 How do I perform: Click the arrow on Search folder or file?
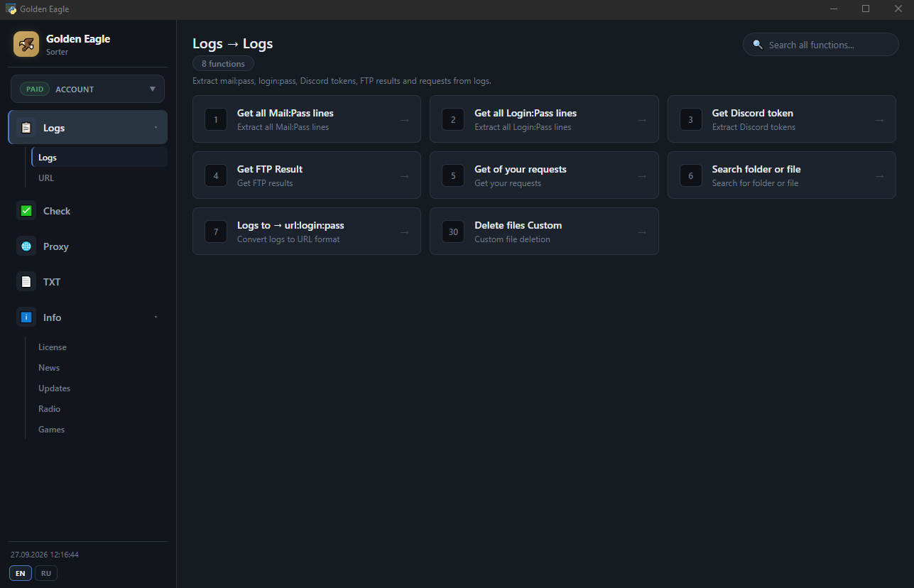tap(879, 176)
